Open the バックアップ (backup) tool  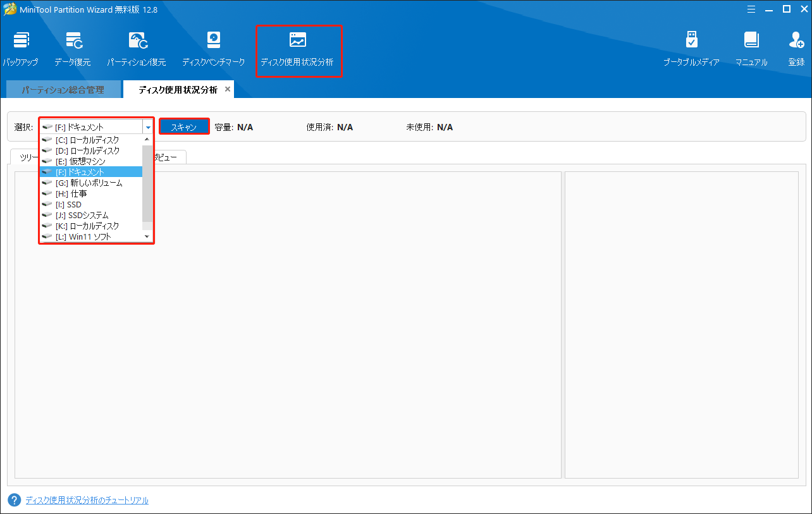coord(20,49)
